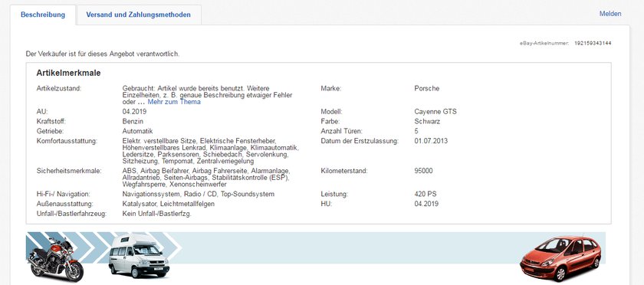Select the eBay-Artikelnummer 192159343144
The width and height of the screenshot is (644, 285).
(x=593, y=43)
